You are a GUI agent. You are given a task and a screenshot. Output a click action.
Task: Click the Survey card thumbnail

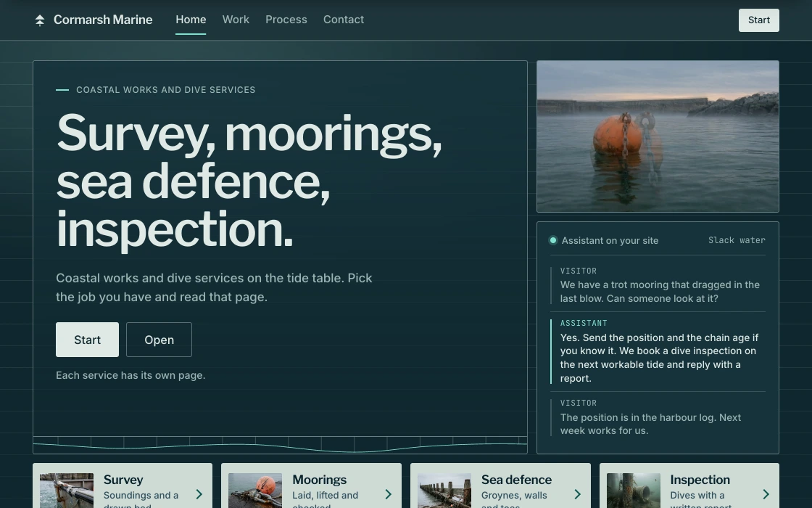coord(67,491)
